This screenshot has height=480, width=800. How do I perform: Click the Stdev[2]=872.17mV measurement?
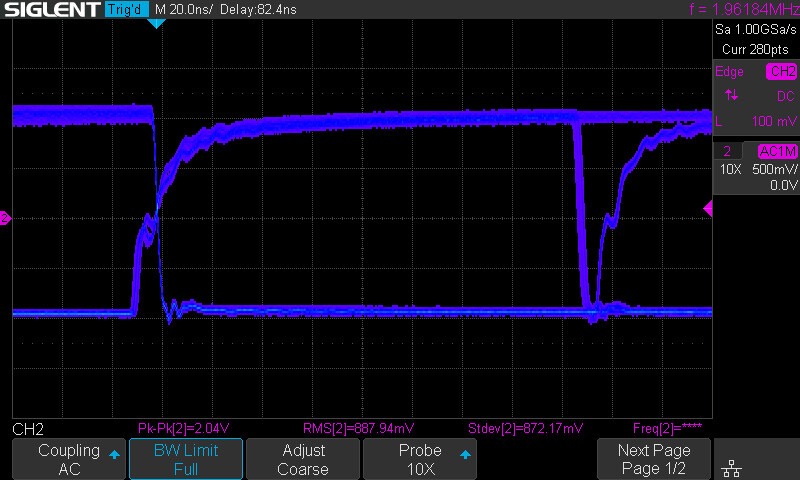(526, 428)
